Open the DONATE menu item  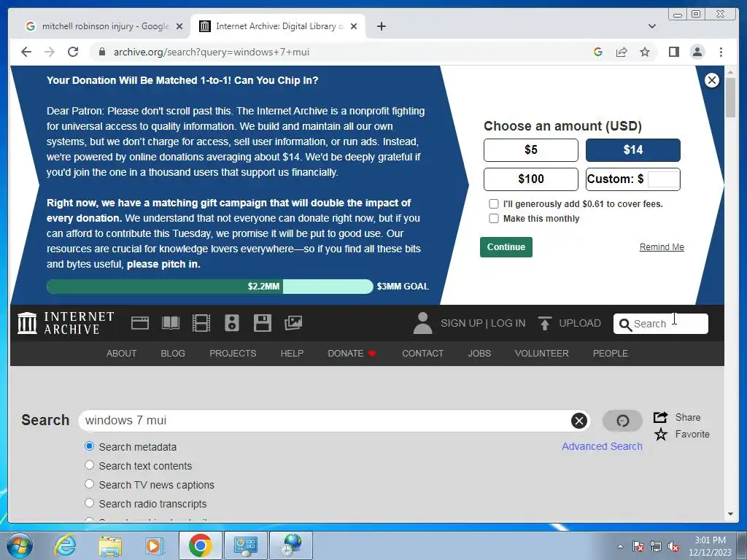[x=352, y=354]
